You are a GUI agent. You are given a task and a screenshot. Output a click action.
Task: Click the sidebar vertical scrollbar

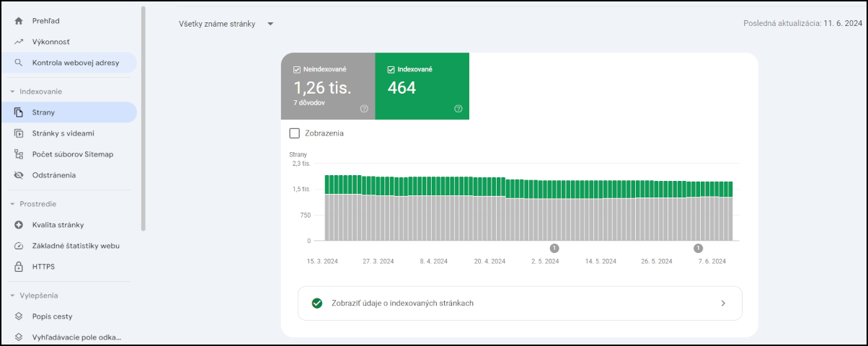tap(143, 119)
